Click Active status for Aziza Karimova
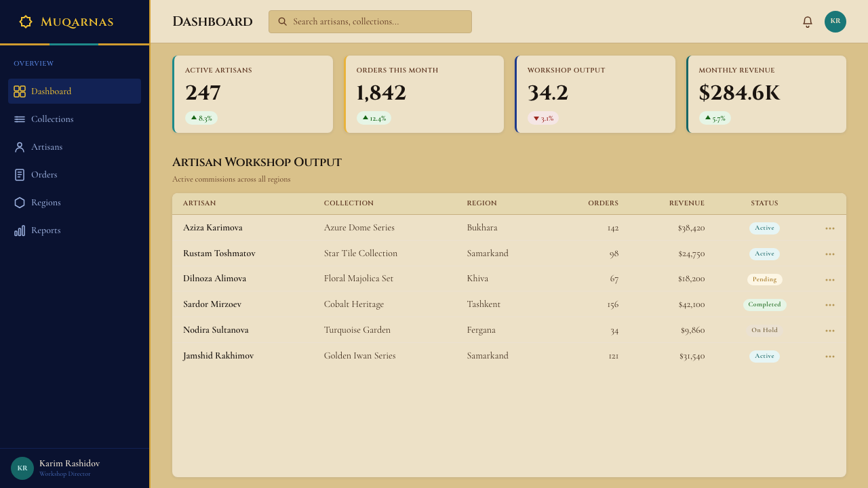 764,228
